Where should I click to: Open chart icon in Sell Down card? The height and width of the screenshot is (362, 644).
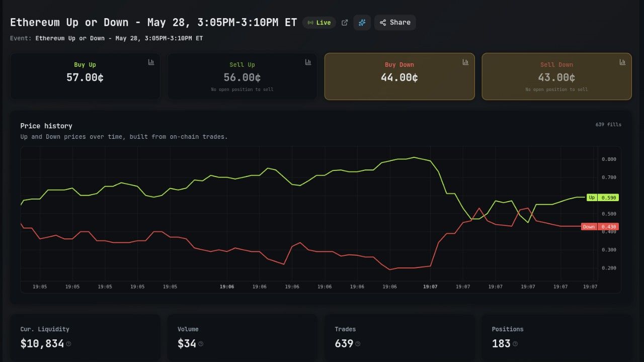(x=622, y=62)
